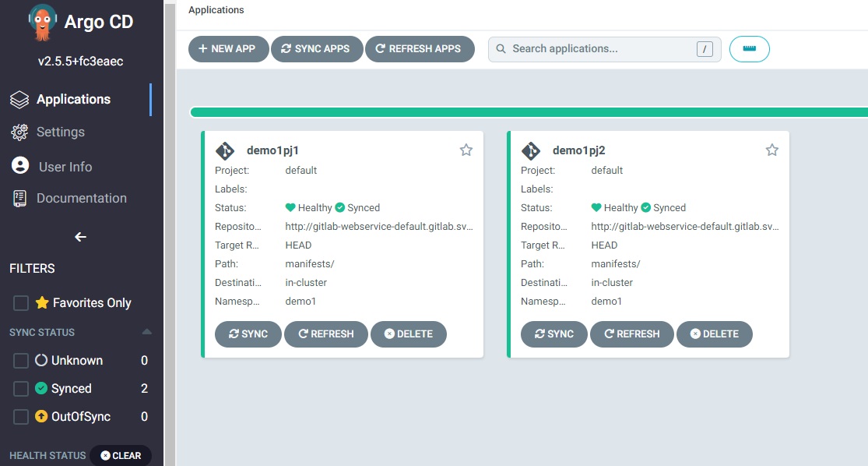The width and height of the screenshot is (868, 466).
Task: Delete the demo1pj2 application
Action: 715,334
